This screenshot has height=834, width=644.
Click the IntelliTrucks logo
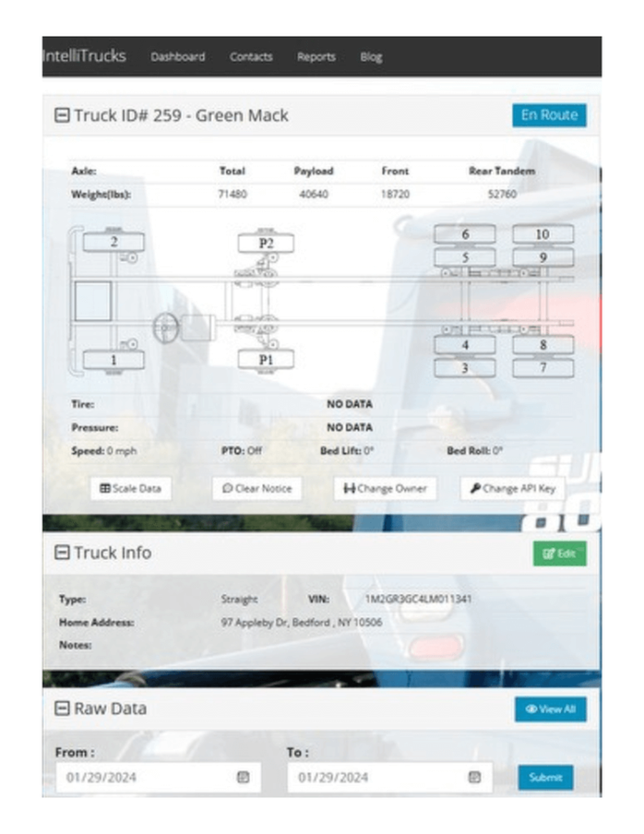[x=85, y=56]
